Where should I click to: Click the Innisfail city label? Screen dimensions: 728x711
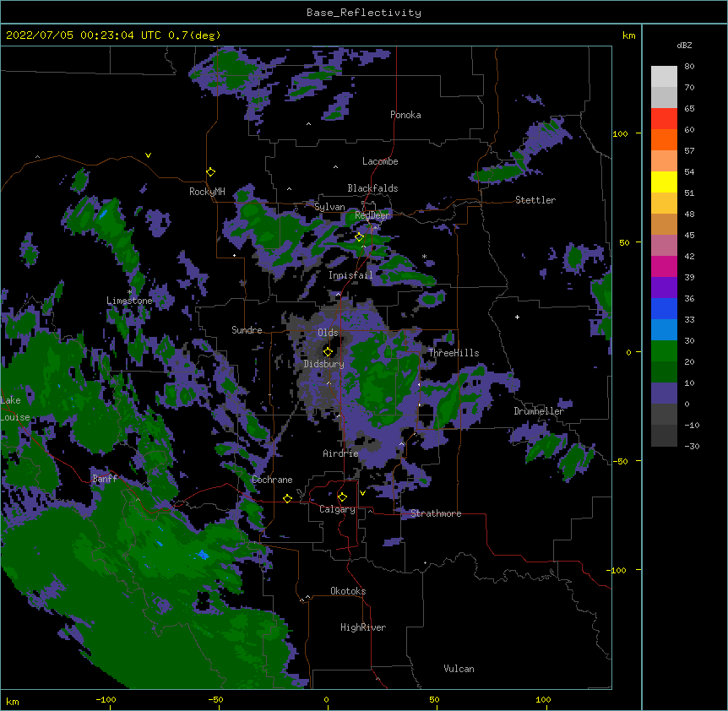point(350,275)
